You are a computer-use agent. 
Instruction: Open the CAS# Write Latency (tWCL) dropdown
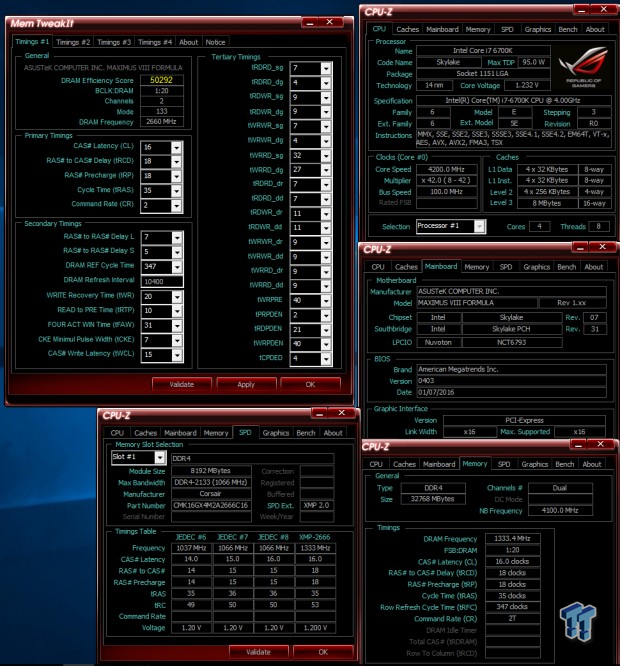coord(177,355)
